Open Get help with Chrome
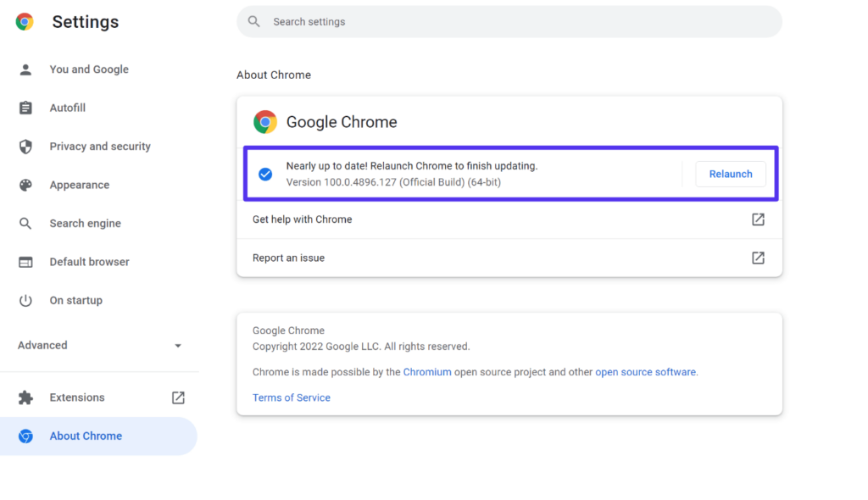Screen dimensions: 868x500 tap(303, 219)
